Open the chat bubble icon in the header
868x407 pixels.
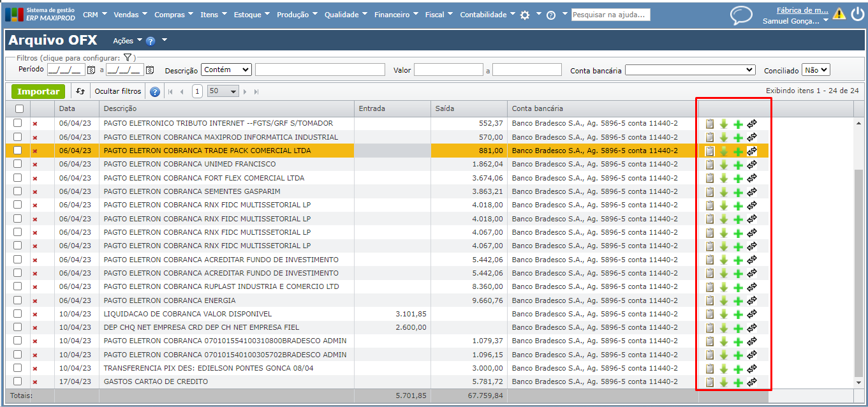pyautogui.click(x=741, y=15)
